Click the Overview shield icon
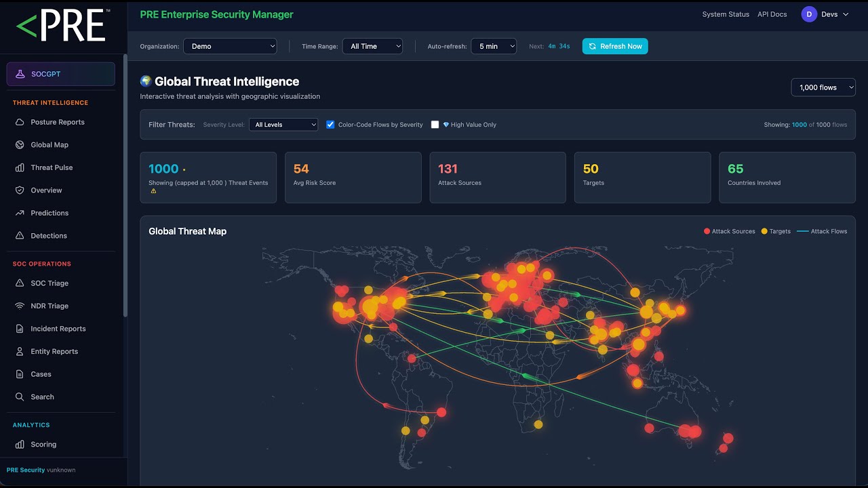 click(x=20, y=190)
